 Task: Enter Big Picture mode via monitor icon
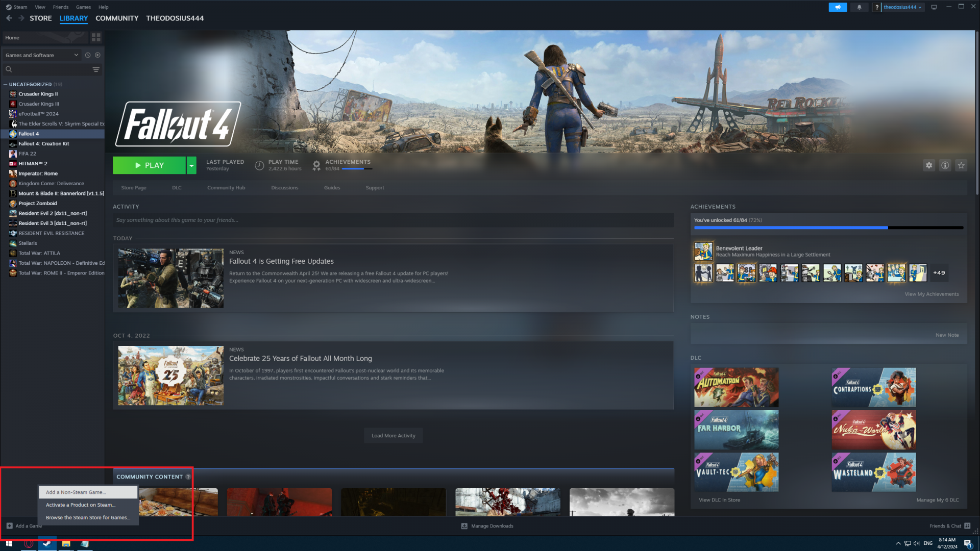934,7
